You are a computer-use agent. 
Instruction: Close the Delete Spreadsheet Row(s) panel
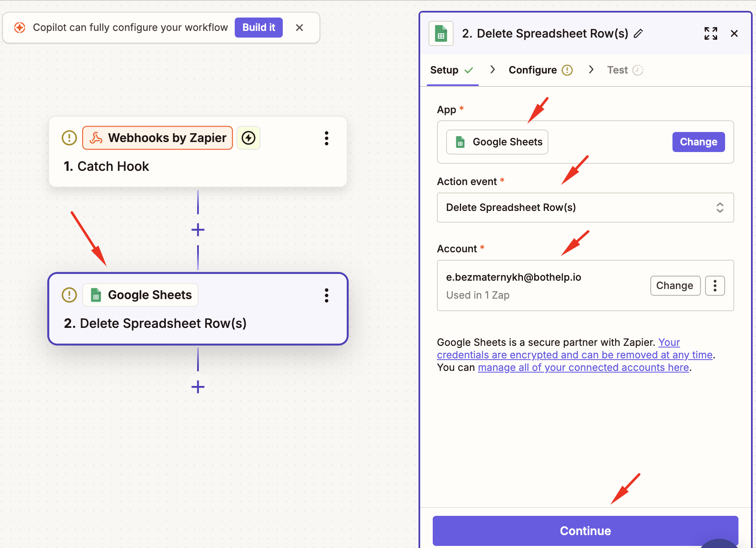734,33
